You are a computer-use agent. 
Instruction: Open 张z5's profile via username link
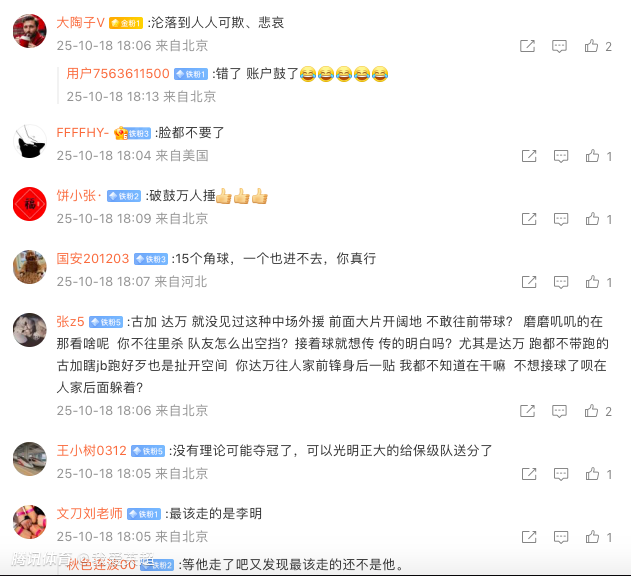70,322
